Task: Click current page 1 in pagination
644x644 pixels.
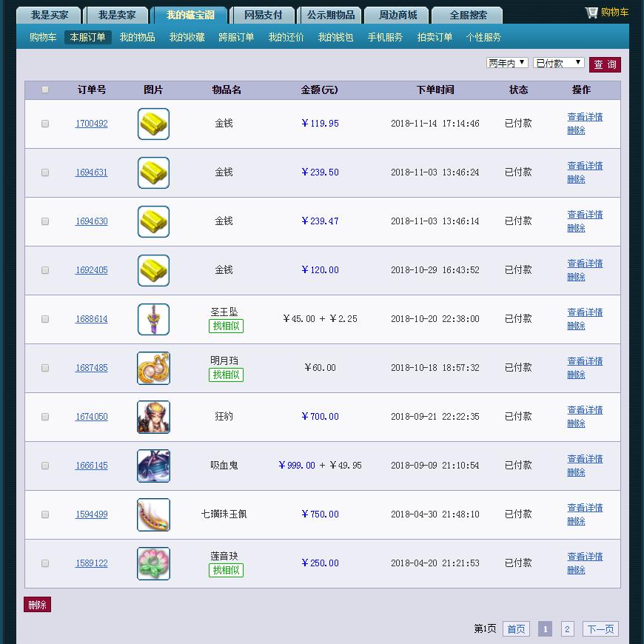Action: coord(545,628)
